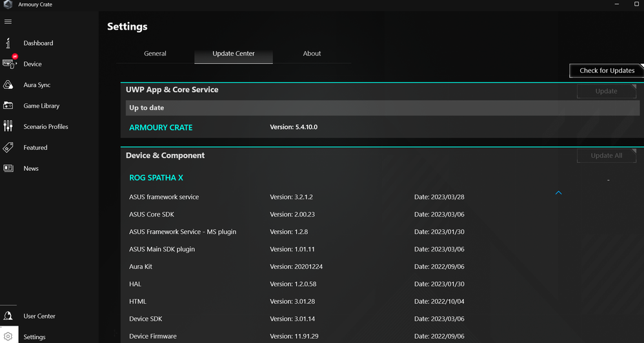Select Dashboard in the sidebar

[38, 43]
